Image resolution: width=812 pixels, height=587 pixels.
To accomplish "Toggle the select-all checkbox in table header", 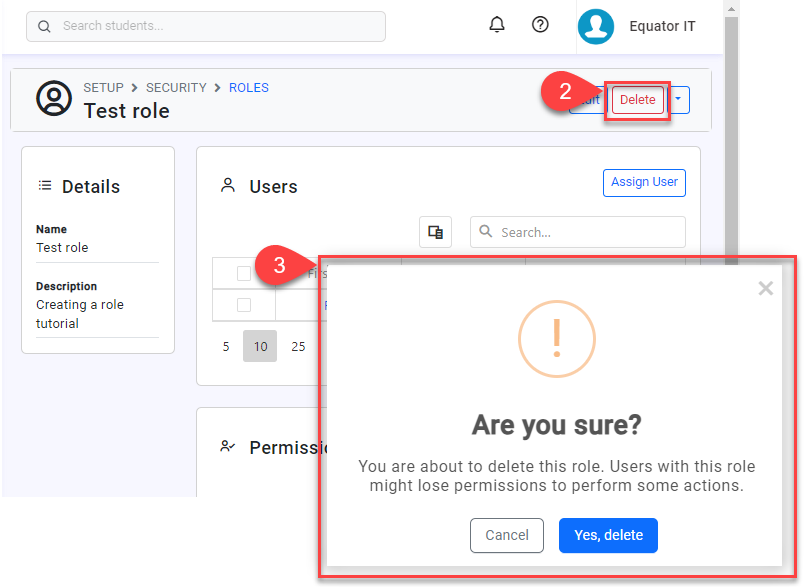I will (244, 273).
